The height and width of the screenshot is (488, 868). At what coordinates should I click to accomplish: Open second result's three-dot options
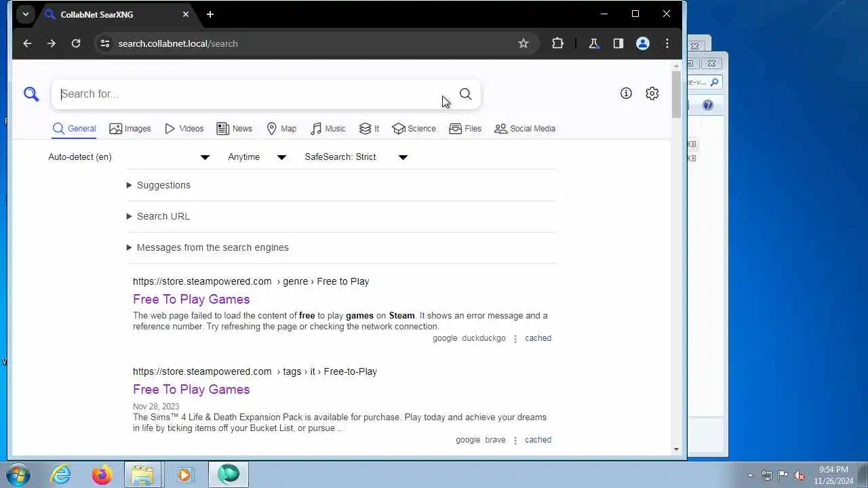[x=515, y=440]
